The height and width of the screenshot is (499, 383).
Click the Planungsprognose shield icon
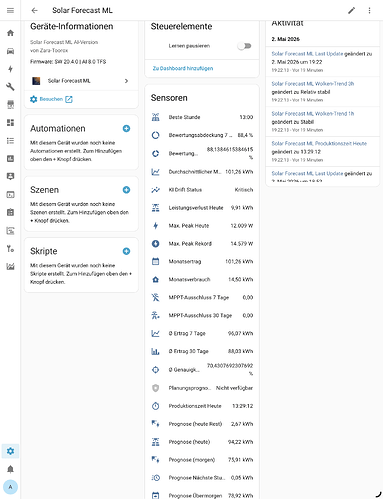pyautogui.click(x=156, y=388)
